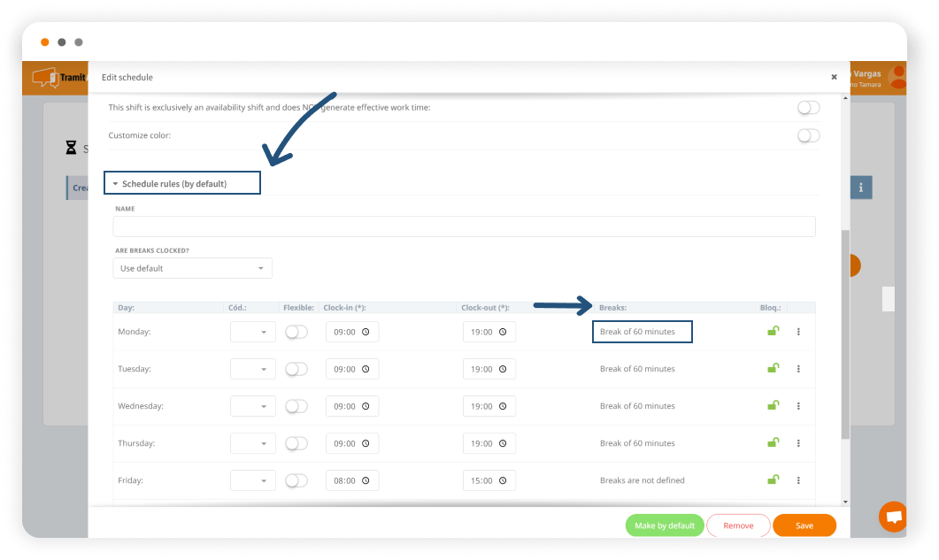Click the Save button
Viewport: 939px width, 560px height.
click(x=804, y=525)
